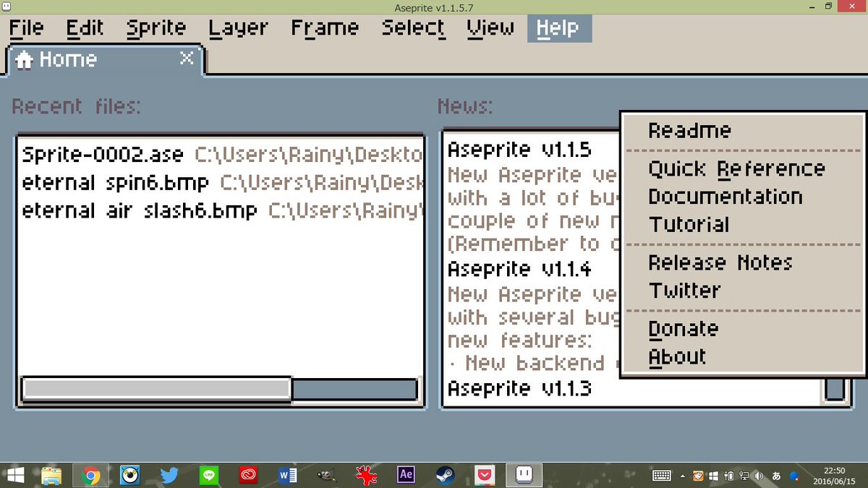
Task: Open the Select menu
Action: click(x=413, y=28)
